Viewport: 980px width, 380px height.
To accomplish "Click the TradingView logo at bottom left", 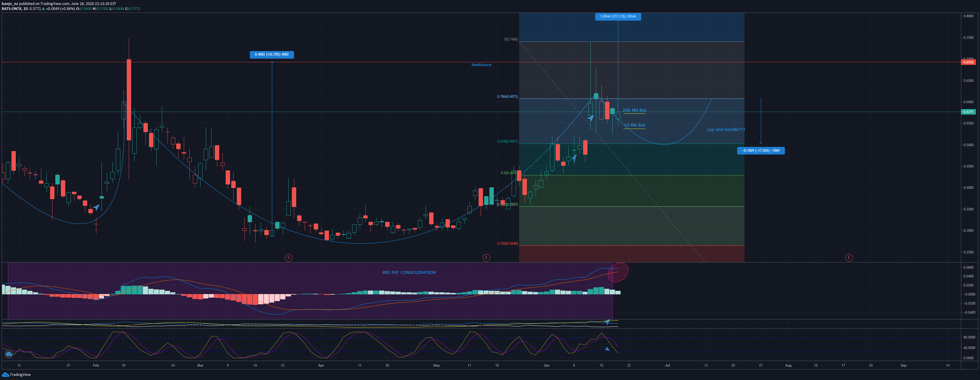I will 16,375.
